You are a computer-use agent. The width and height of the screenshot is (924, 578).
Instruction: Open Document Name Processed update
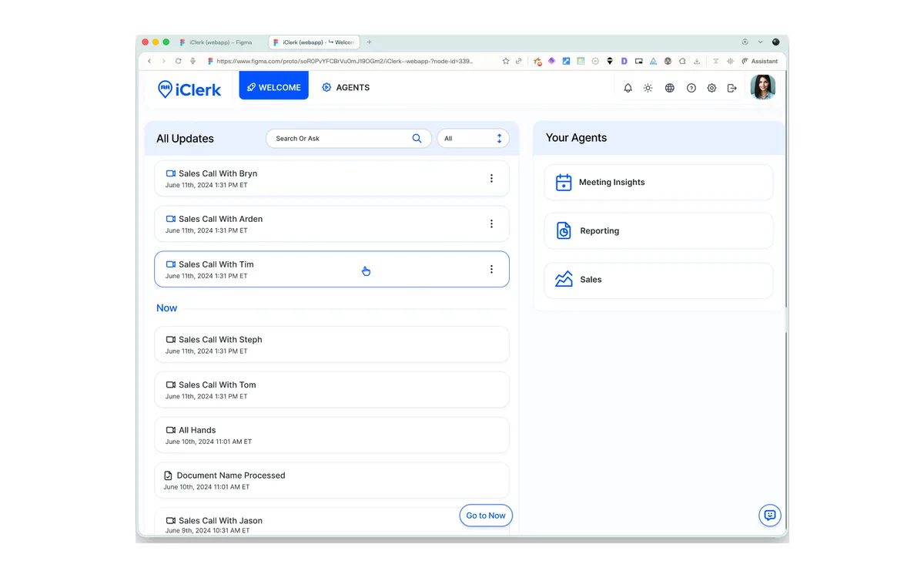(x=332, y=481)
